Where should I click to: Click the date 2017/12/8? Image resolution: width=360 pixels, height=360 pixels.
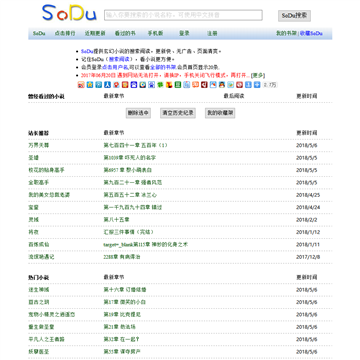pyautogui.click(x=308, y=257)
